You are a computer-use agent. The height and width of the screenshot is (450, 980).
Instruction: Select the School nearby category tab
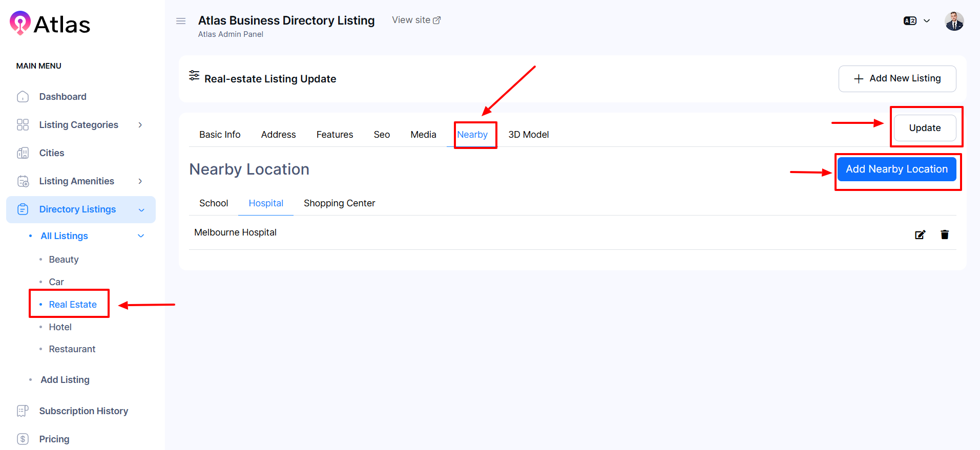pyautogui.click(x=214, y=203)
